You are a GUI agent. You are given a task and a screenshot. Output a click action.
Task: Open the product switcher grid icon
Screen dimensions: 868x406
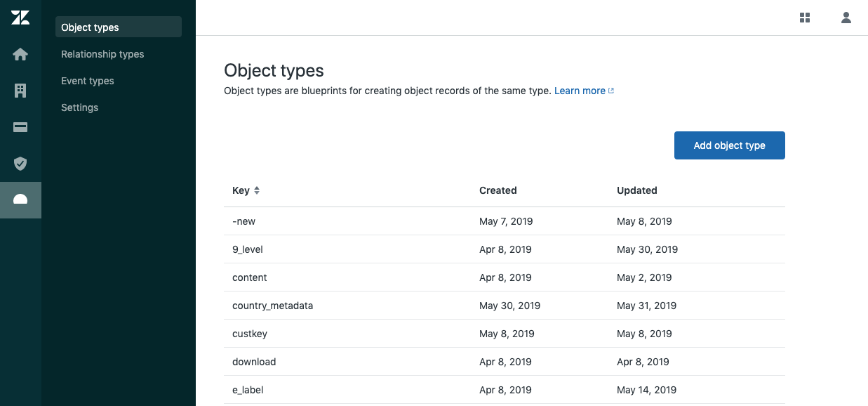[804, 17]
